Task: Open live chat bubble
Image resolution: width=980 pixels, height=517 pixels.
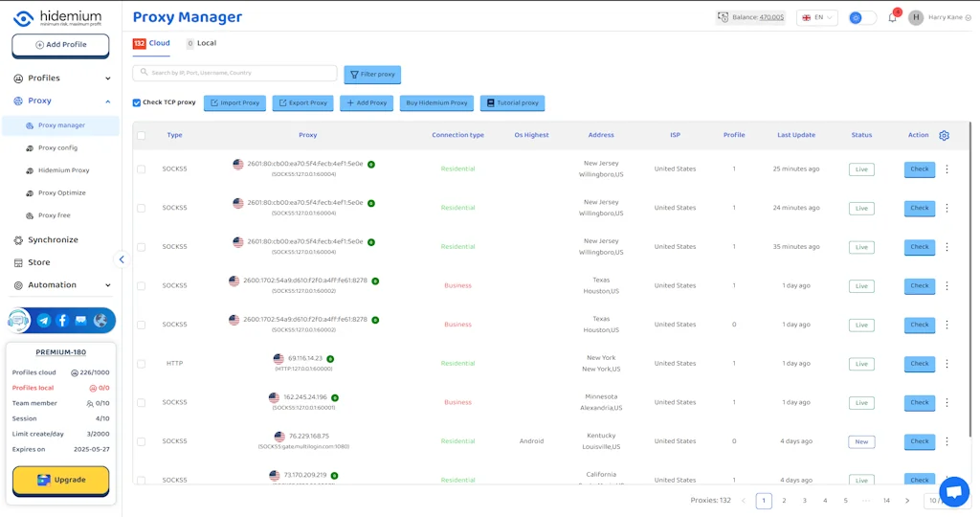Action: (x=954, y=491)
